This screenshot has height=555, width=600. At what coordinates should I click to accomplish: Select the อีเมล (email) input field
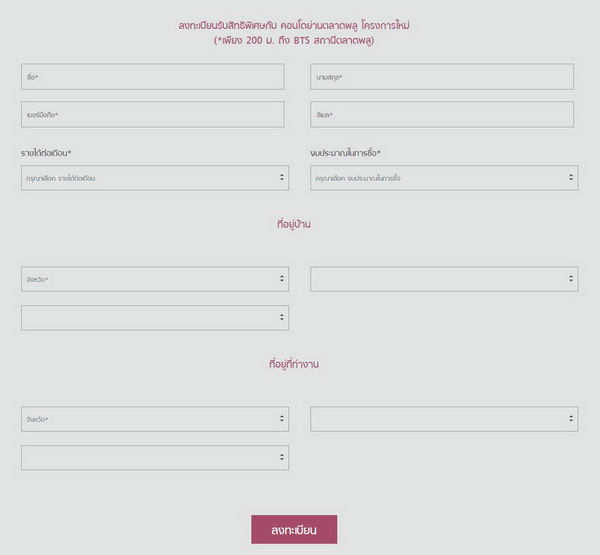pyautogui.click(x=442, y=115)
